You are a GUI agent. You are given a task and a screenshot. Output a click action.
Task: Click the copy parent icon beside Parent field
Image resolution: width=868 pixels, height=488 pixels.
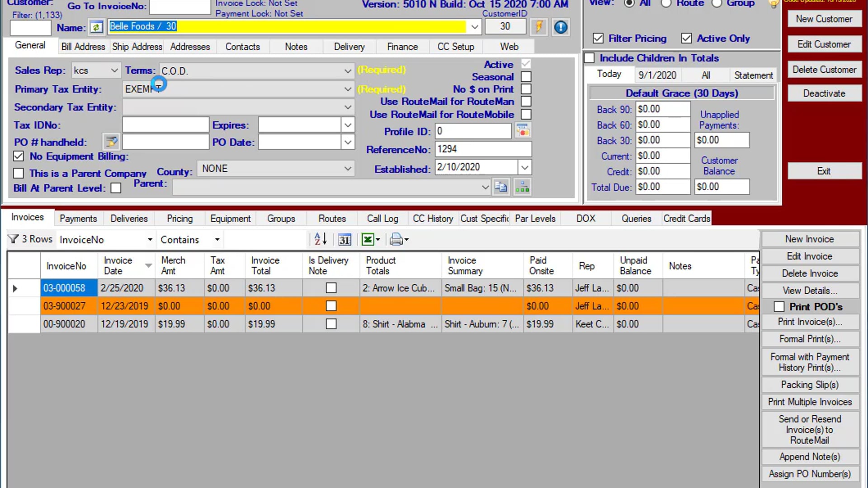tap(501, 187)
